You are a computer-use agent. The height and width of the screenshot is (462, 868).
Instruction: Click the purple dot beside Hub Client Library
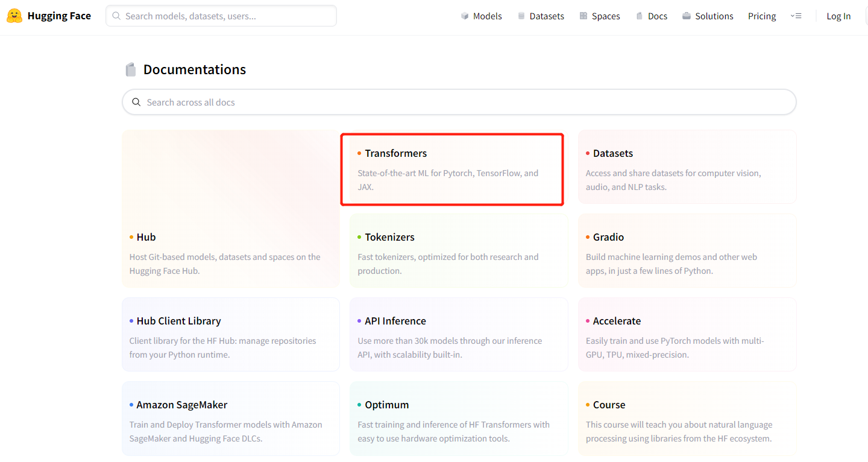click(131, 321)
